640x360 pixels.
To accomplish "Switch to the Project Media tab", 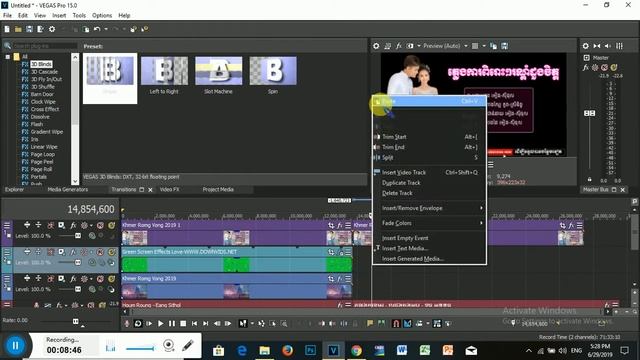I will tap(218, 189).
